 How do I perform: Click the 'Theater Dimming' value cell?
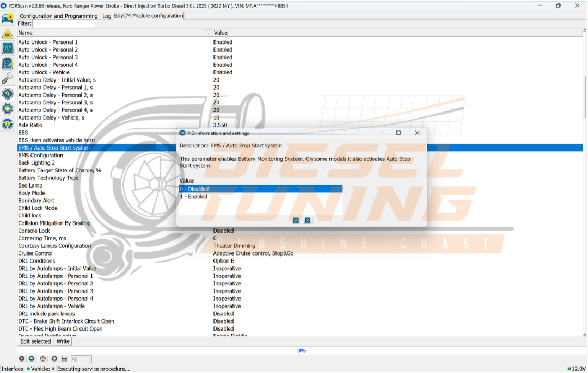point(234,246)
